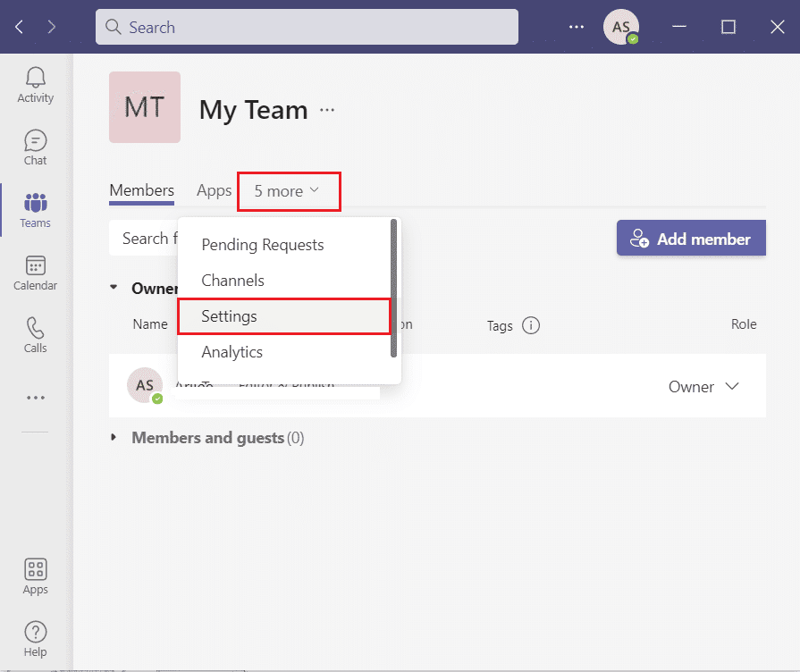800x672 pixels.
Task: Click the top Search field
Action: click(307, 27)
